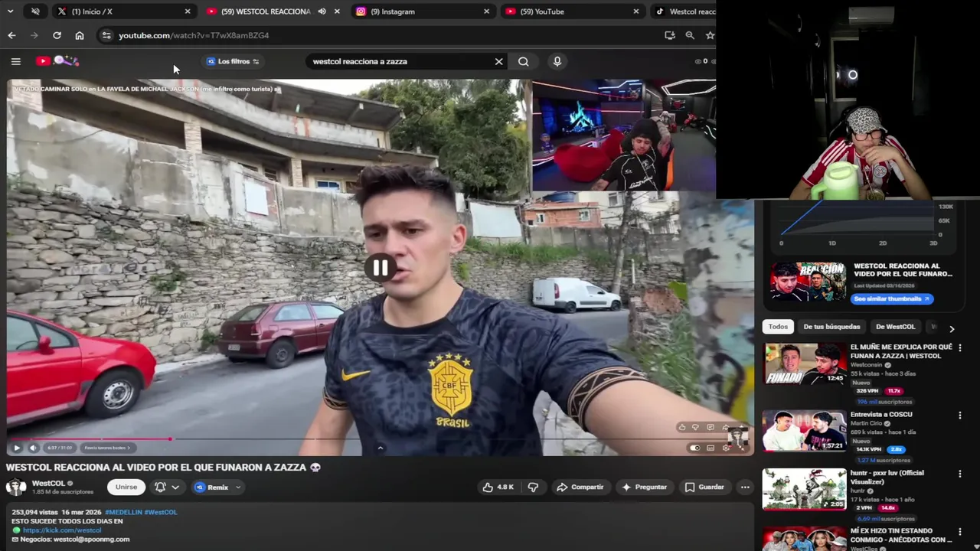Open options for Entrevista a COSCU video

(959, 416)
